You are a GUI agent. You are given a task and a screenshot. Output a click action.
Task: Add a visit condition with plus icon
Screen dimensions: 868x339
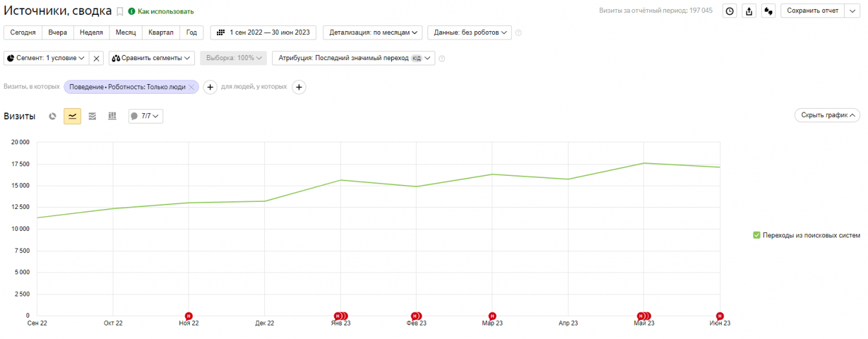[210, 87]
